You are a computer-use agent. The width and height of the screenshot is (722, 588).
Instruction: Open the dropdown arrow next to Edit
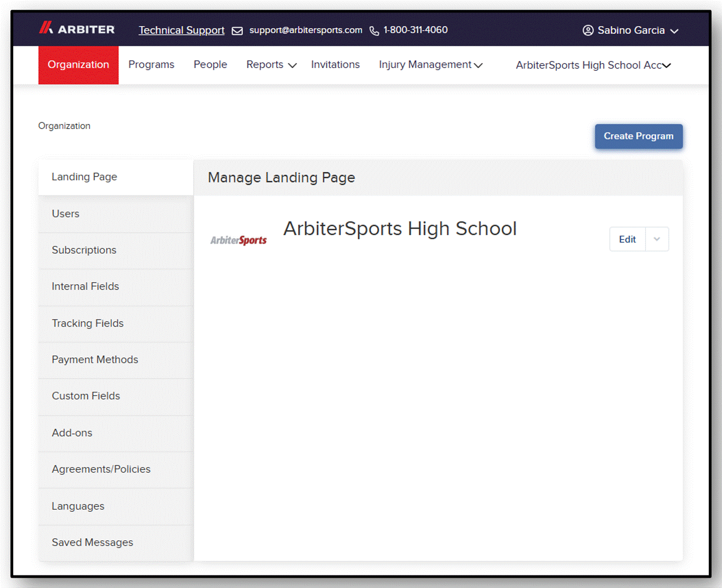(657, 239)
